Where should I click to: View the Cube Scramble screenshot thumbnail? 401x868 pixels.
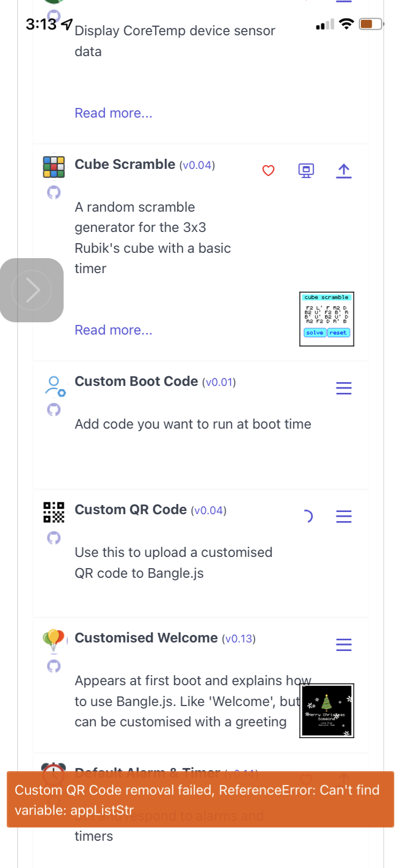click(326, 319)
